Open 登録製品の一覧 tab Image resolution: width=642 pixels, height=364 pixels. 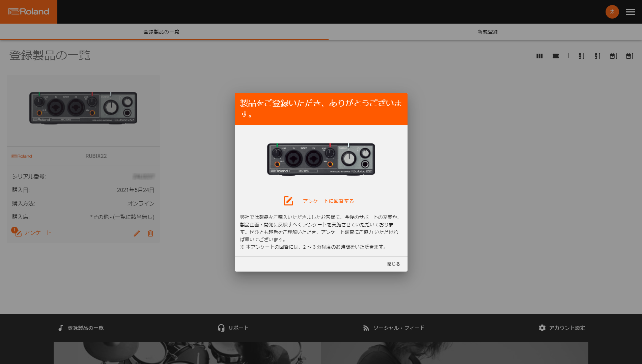point(162,32)
